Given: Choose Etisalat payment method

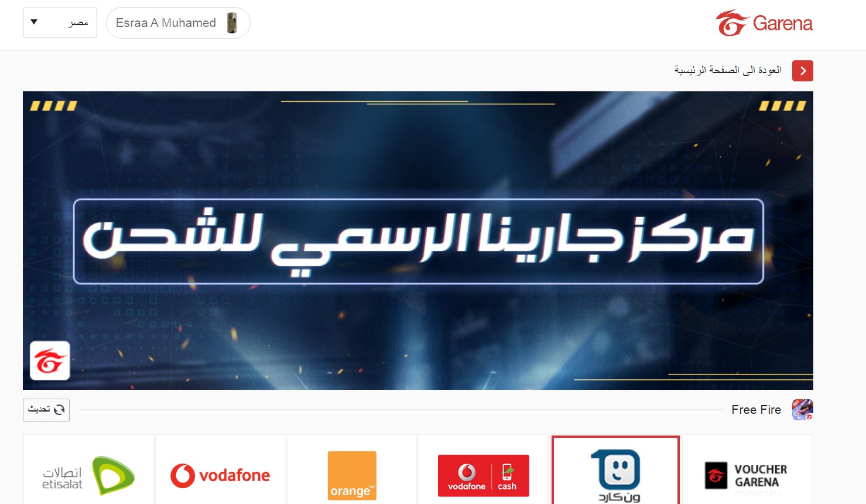Looking at the screenshot, I should (x=88, y=469).
